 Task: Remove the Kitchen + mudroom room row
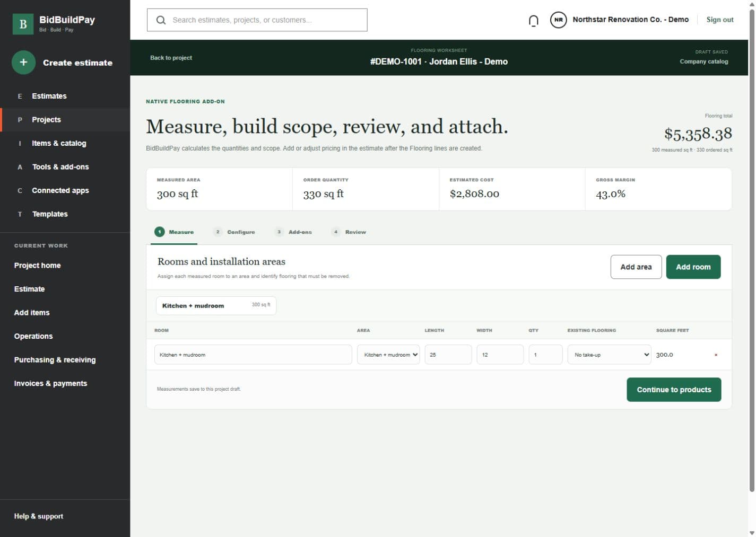pyautogui.click(x=716, y=355)
